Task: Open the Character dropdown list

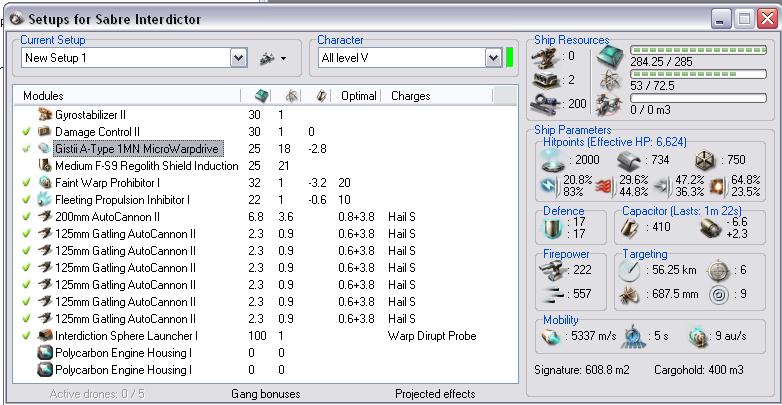Action: coord(492,59)
